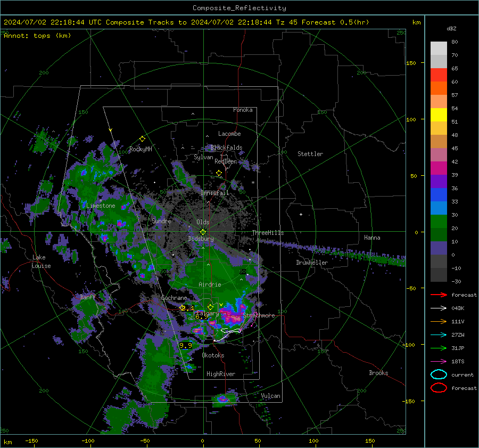Click the HighRiver city label
The width and height of the screenshot is (479, 448).
(x=220, y=374)
